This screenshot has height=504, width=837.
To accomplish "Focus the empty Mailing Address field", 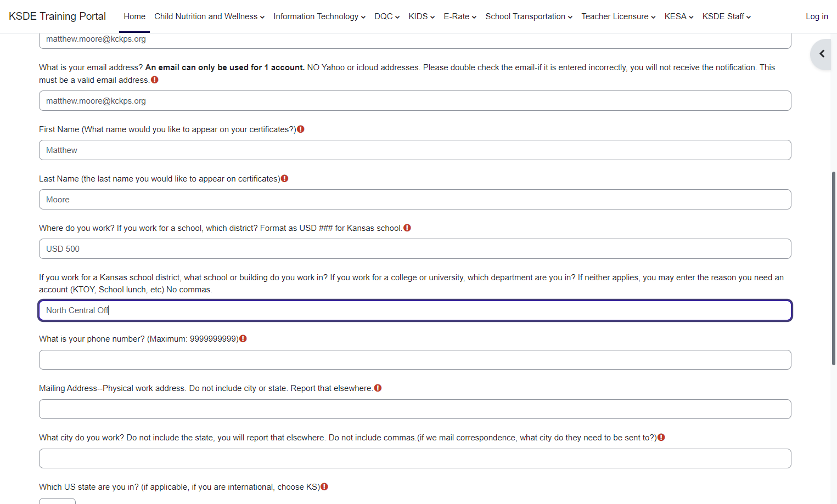I will point(415,409).
